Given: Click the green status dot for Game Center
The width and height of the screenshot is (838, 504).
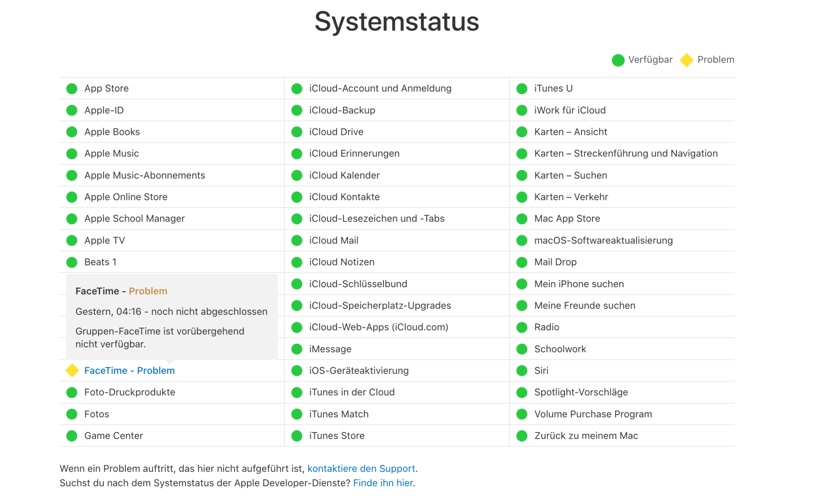Looking at the screenshot, I should coord(72,436).
